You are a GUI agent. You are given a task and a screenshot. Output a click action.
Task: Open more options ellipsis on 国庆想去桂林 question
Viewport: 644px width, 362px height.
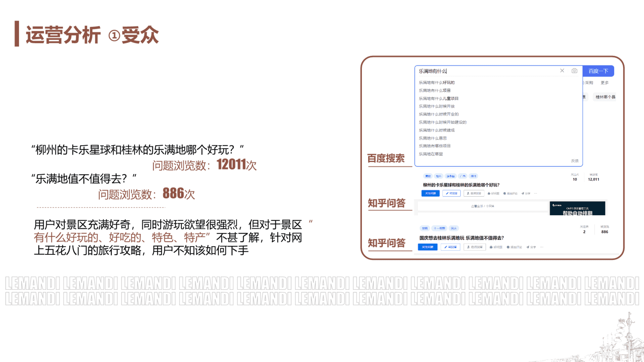(542, 247)
